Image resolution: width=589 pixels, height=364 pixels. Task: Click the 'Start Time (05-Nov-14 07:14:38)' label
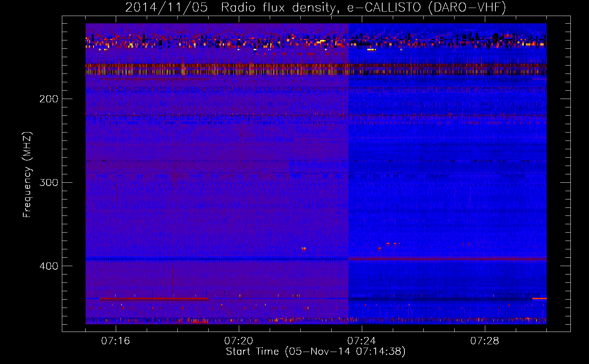point(316,352)
